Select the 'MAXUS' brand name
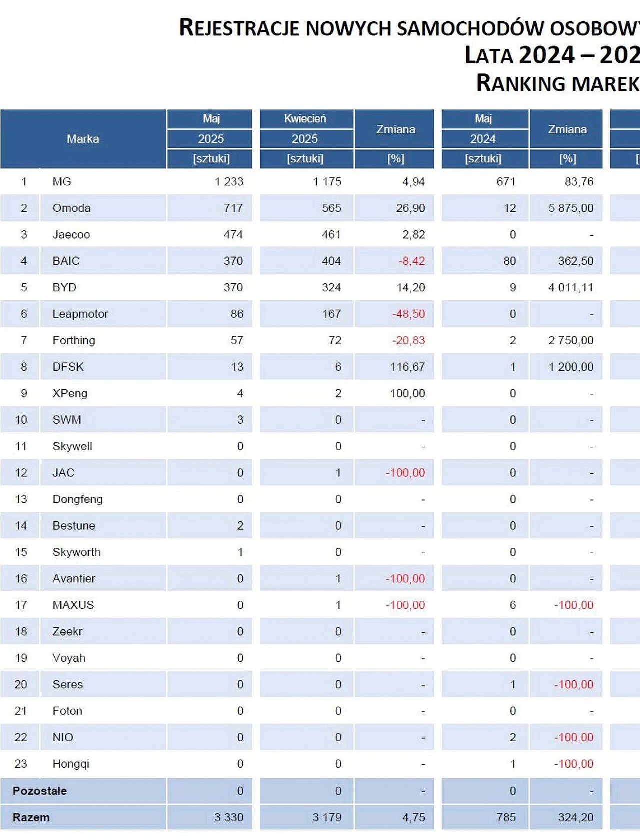 click(73, 606)
